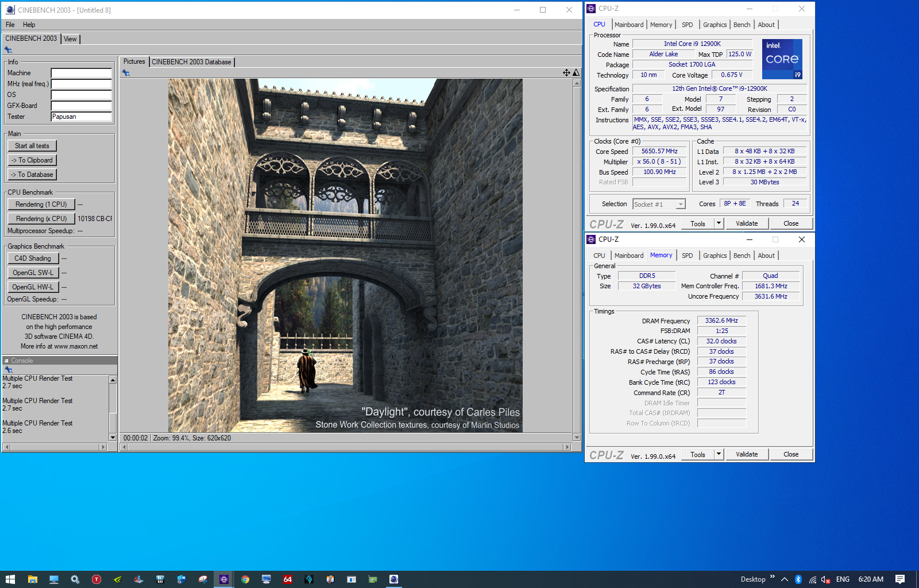Open the Tools dropdown arrow in the upper CPU-Z window
This screenshot has height=588, width=919.
719,223
